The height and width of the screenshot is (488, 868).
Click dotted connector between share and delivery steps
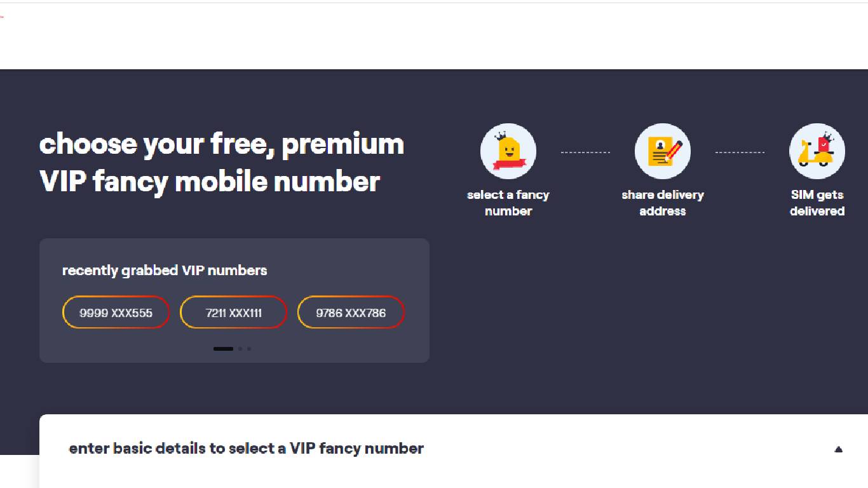coord(740,152)
